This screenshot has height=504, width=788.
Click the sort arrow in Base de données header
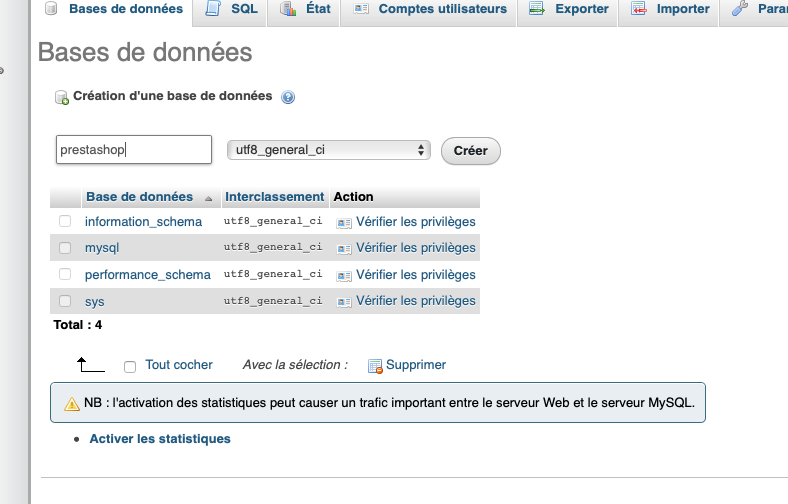(209, 199)
